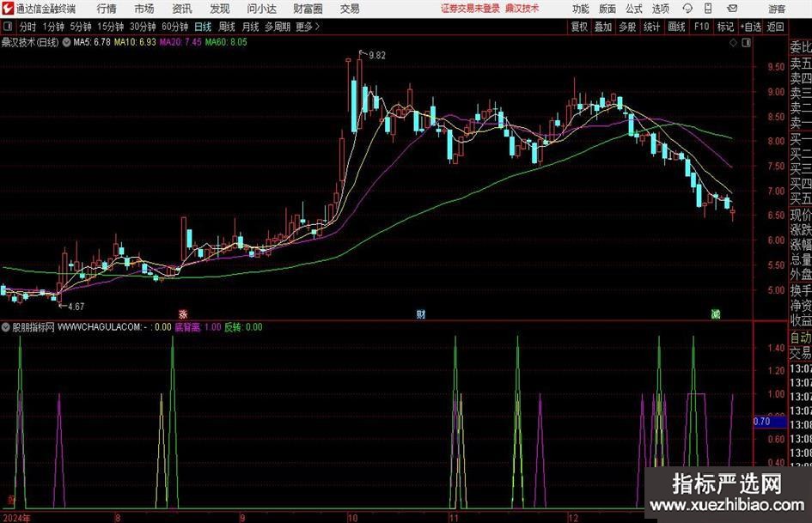Click the 2024年 date axis label
The width and height of the screenshot is (812, 523).
click(16, 518)
